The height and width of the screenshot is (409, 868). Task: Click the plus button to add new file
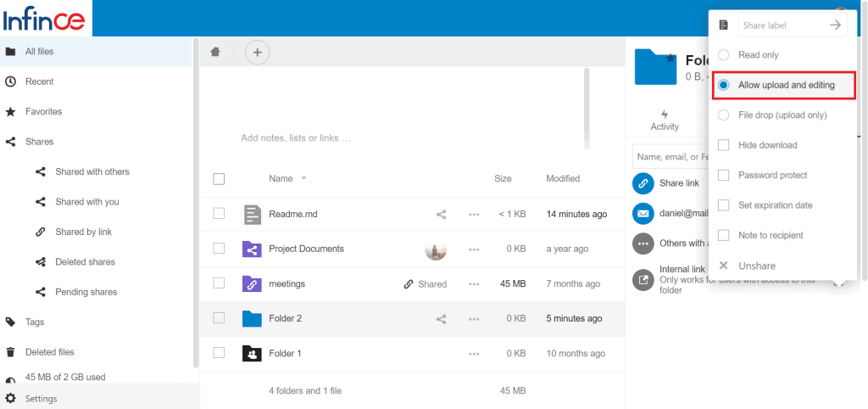258,53
